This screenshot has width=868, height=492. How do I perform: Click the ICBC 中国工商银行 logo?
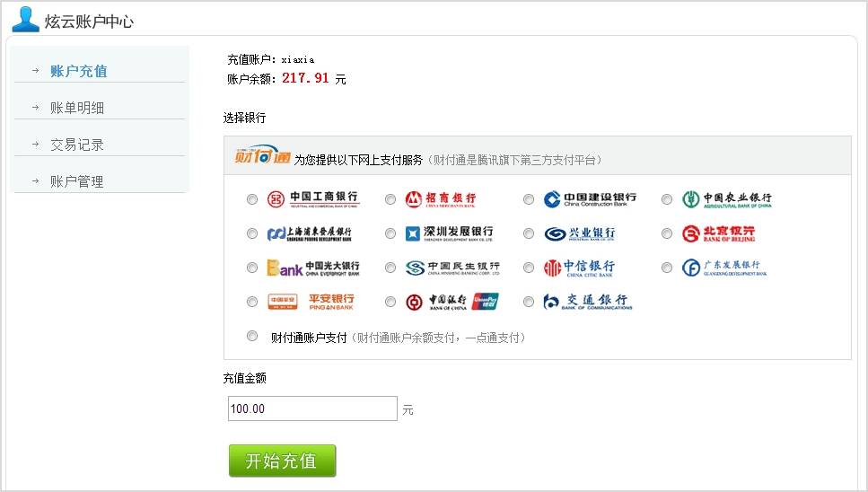(x=313, y=198)
